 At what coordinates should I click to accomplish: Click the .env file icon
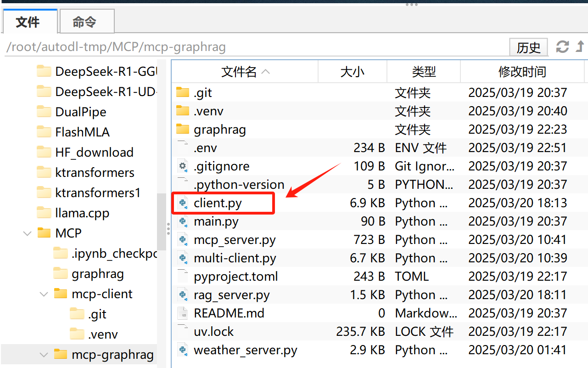tap(183, 147)
